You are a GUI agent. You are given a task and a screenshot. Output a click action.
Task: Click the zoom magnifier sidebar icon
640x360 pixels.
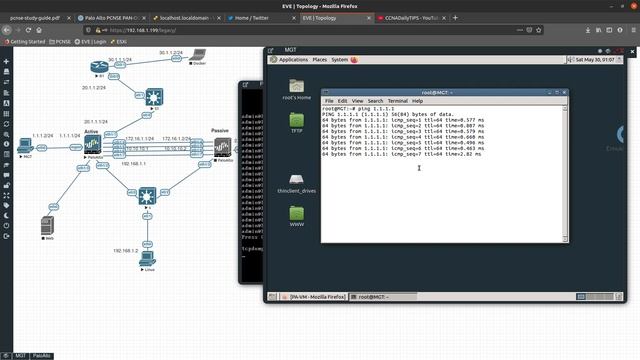(6, 134)
